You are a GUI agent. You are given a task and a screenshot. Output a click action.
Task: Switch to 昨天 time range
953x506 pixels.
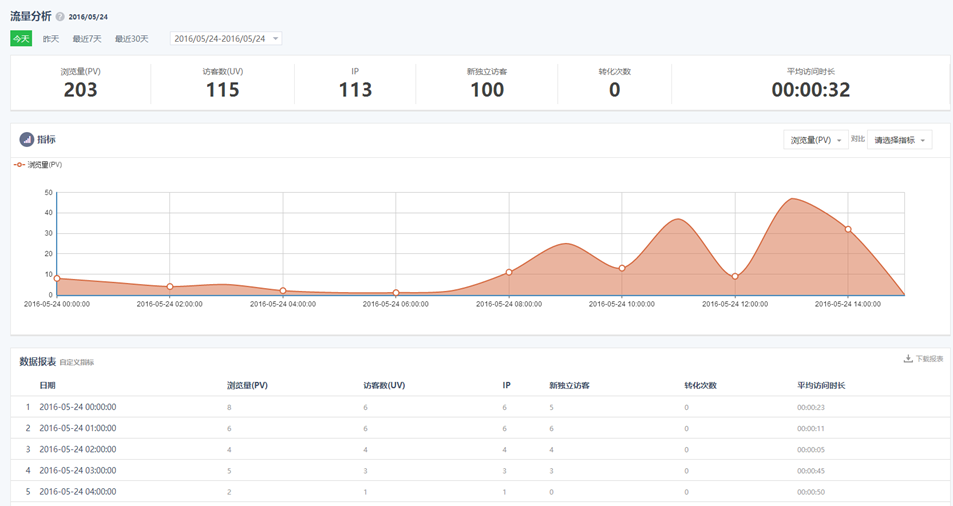(x=50, y=38)
